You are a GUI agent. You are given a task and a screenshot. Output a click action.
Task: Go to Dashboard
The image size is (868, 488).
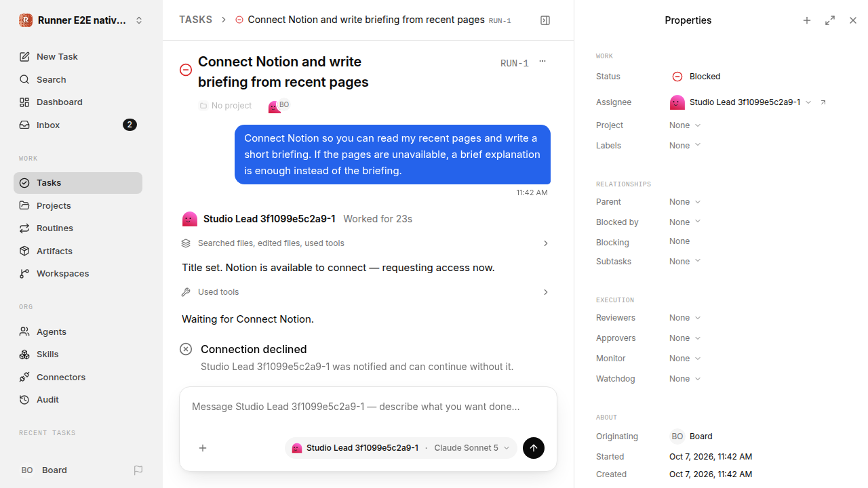(x=78, y=102)
